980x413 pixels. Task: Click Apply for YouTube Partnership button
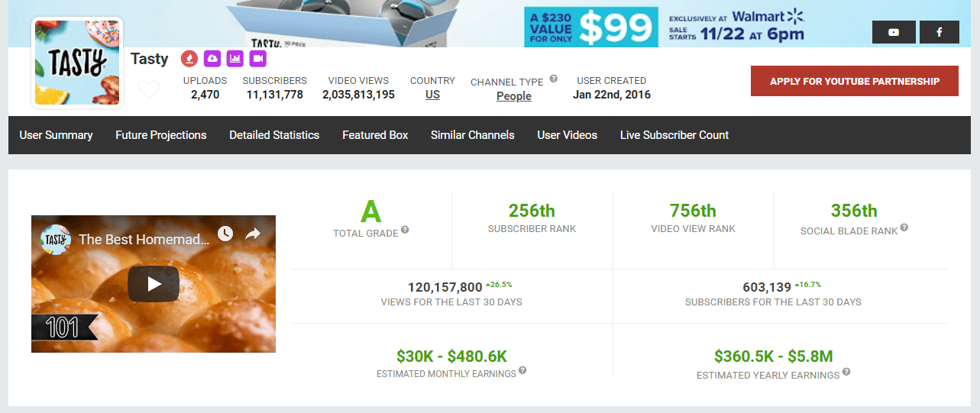[855, 81]
